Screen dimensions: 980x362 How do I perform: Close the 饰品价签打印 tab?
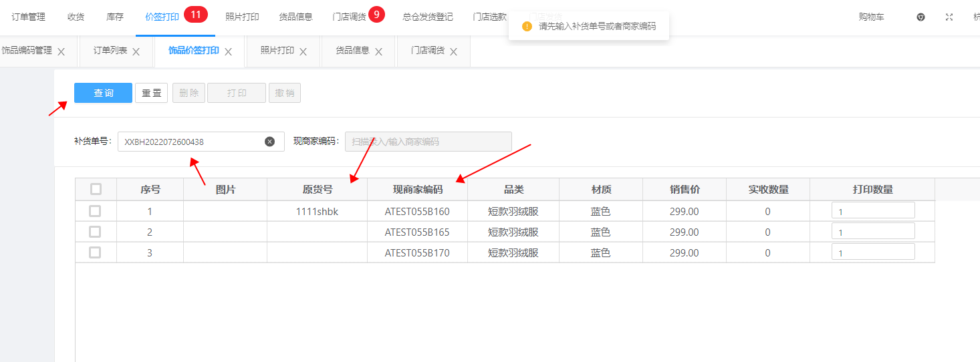(228, 51)
